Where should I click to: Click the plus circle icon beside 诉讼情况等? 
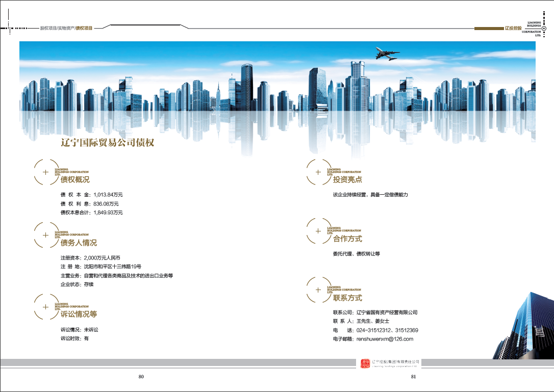pyautogui.click(x=46, y=306)
